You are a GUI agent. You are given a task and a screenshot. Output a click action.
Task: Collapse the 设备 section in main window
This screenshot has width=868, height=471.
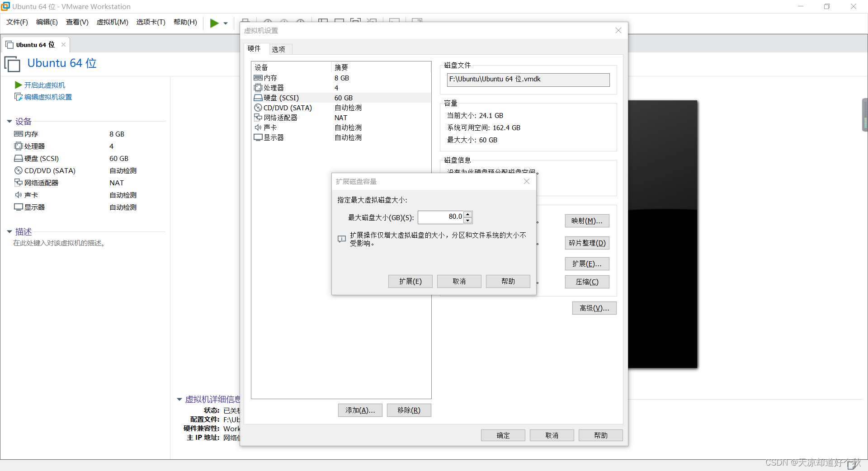[9, 122]
